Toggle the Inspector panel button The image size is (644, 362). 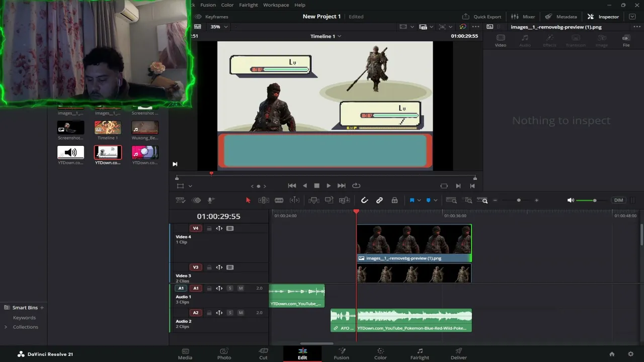pyautogui.click(x=603, y=17)
